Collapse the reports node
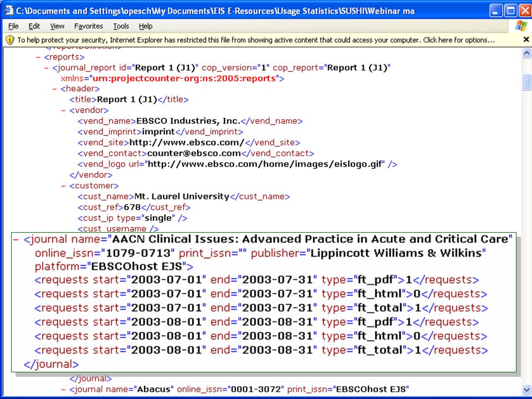 tap(38, 57)
